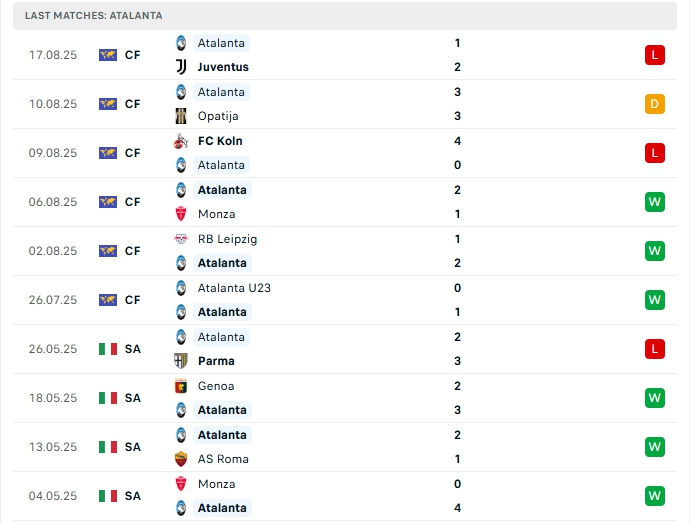Viewport: 690px width, 524px height.
Task: Click the 04.05.25 Monza vs Atalanta row date
Action: tap(53, 496)
